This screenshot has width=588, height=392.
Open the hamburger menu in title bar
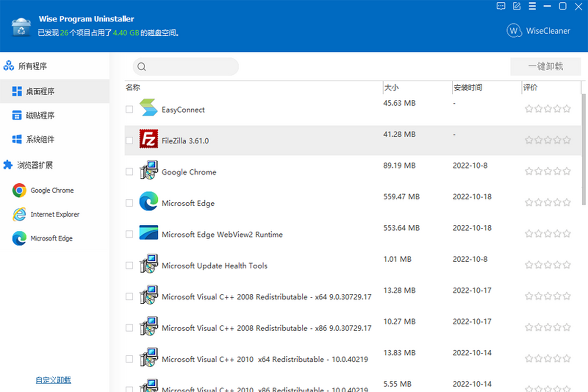tap(532, 6)
